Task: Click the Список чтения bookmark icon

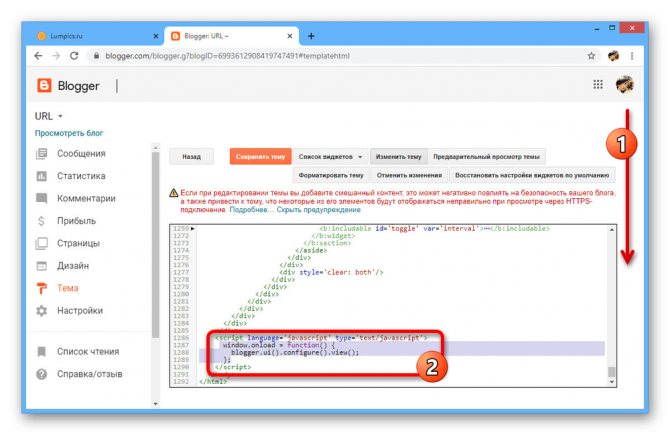Action: pyautogui.click(x=41, y=352)
